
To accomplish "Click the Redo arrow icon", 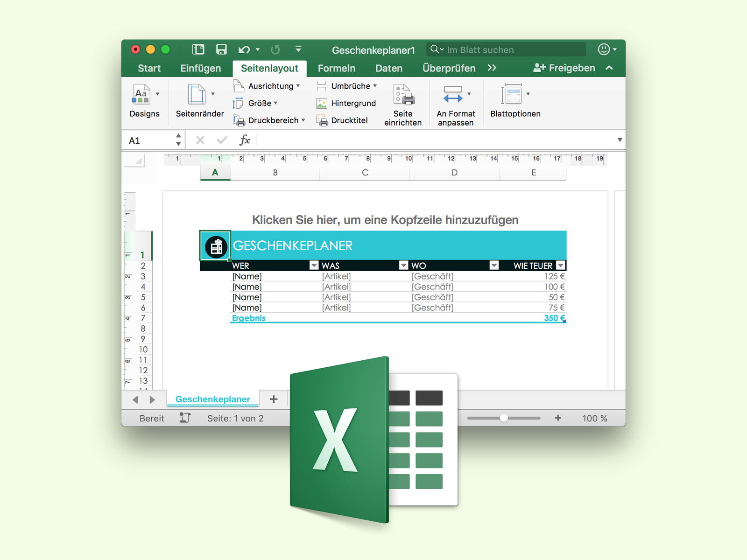I will pyautogui.click(x=275, y=49).
